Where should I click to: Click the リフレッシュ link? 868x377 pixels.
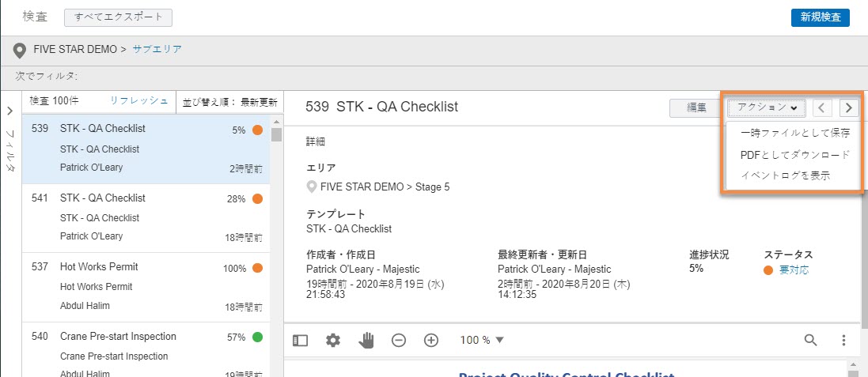(x=138, y=101)
